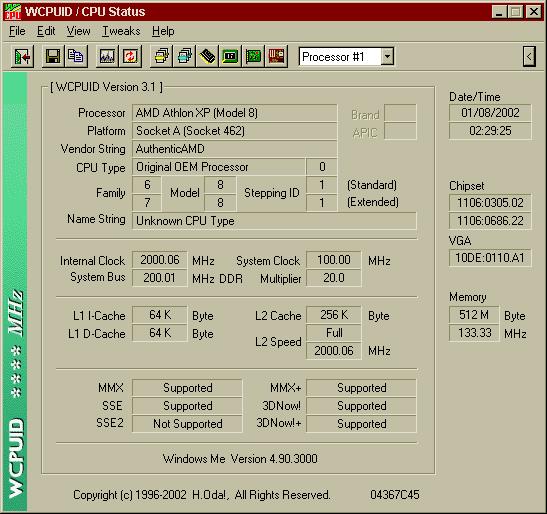
Task: Click the L2 Cache 256 K value
Action: 334,315
